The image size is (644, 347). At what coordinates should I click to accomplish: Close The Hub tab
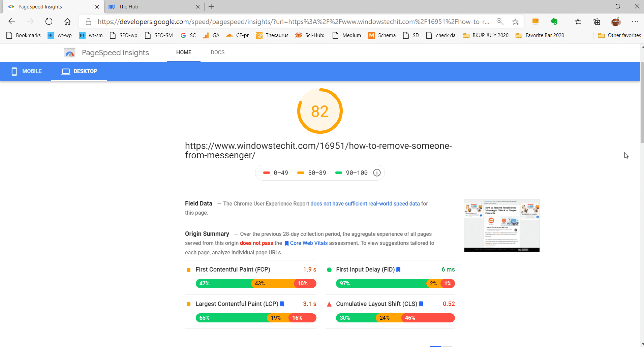197,7
